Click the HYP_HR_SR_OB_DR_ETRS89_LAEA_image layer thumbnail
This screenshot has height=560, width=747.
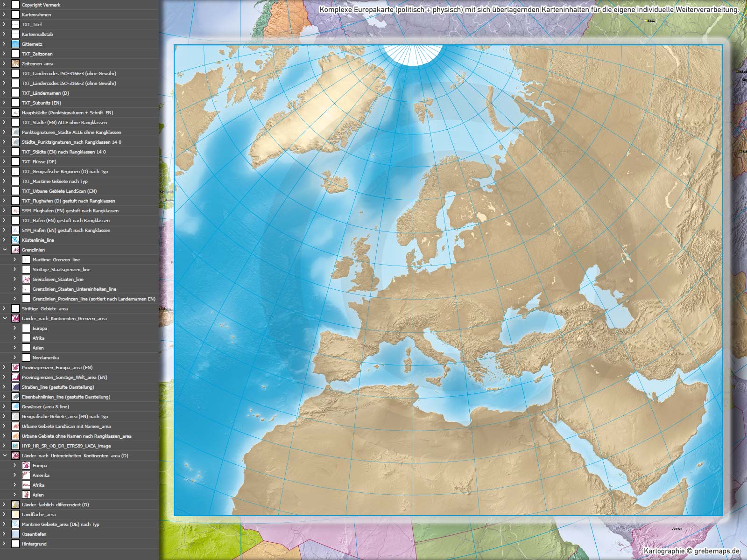click(x=15, y=446)
